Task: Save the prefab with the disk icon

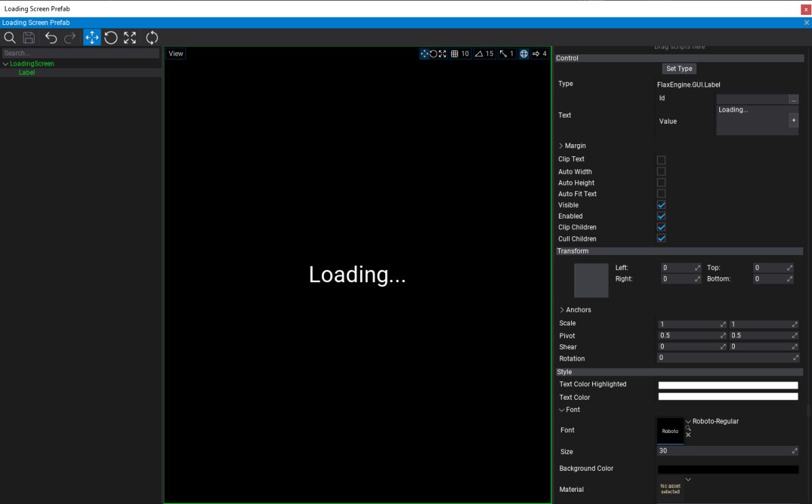Action: tap(28, 37)
